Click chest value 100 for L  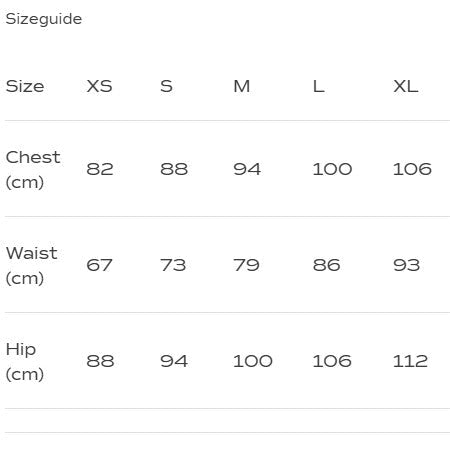332,169
